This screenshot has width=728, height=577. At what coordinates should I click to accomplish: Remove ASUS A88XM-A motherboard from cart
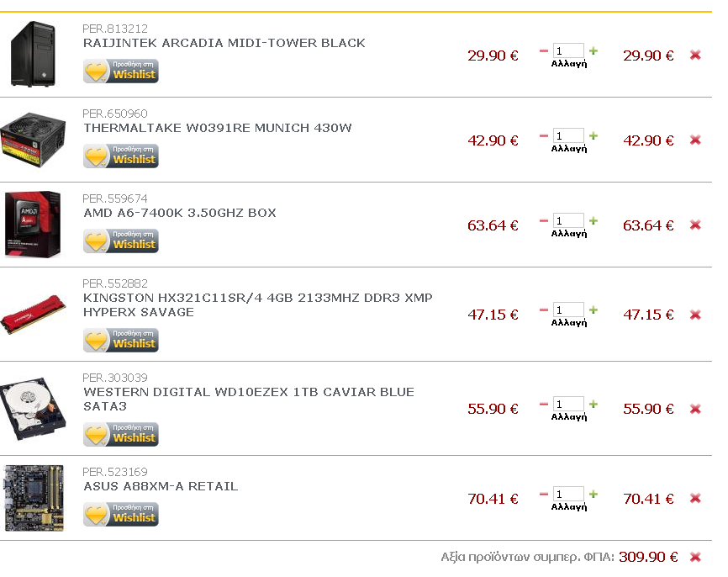[695, 498]
